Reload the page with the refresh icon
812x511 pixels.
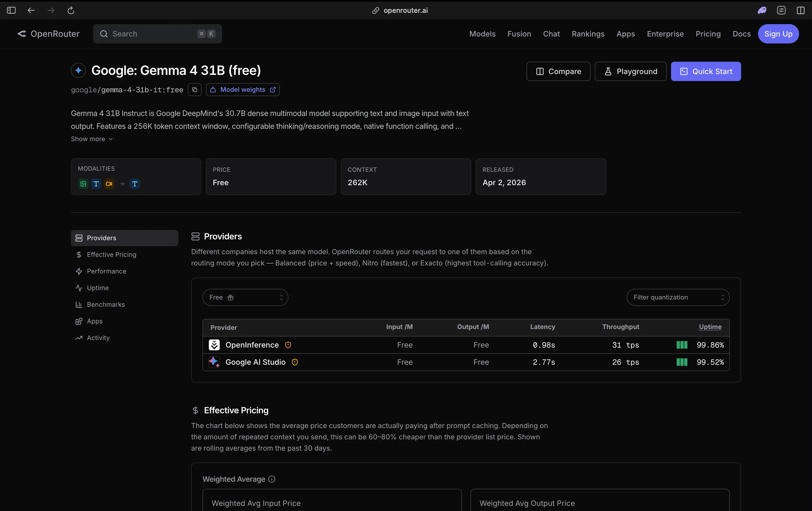[x=71, y=10]
